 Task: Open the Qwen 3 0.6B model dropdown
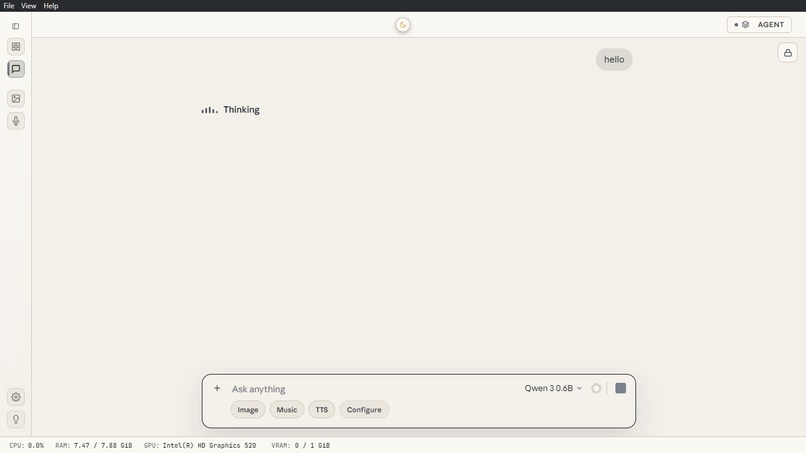coord(553,388)
